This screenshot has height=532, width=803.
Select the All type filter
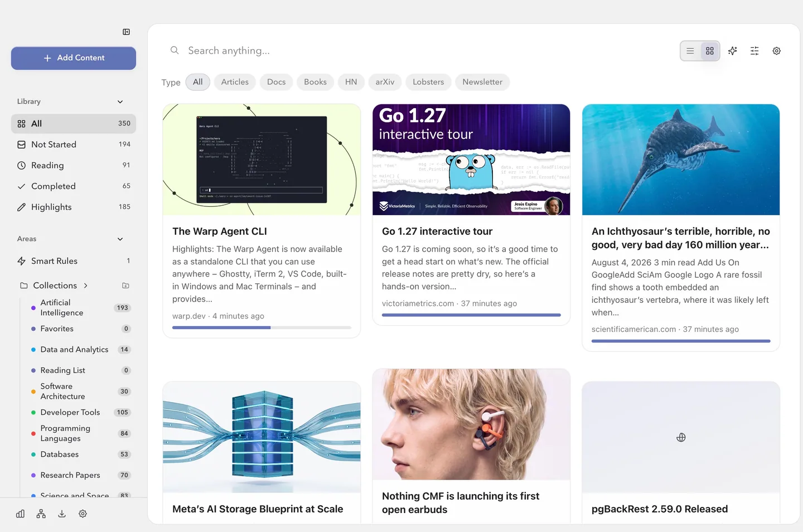pos(198,82)
